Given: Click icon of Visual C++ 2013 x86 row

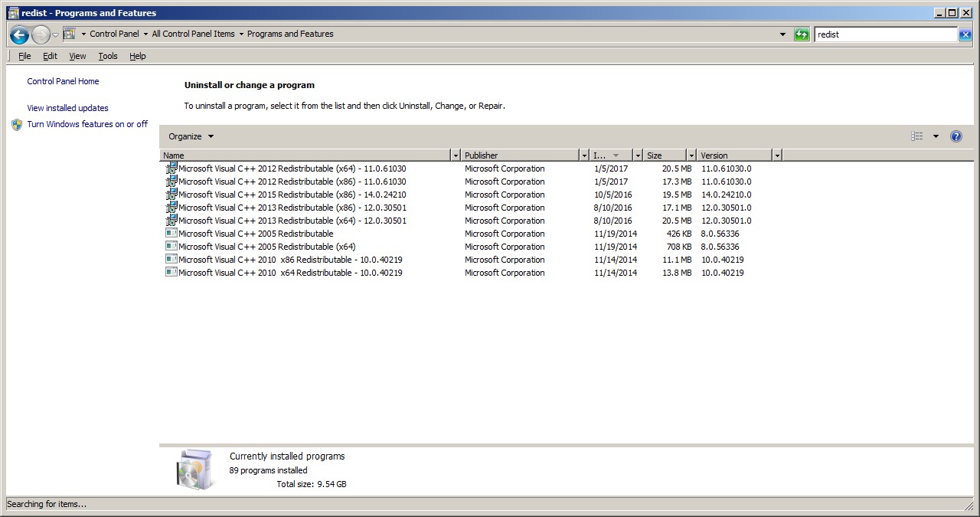Looking at the screenshot, I should click(171, 207).
